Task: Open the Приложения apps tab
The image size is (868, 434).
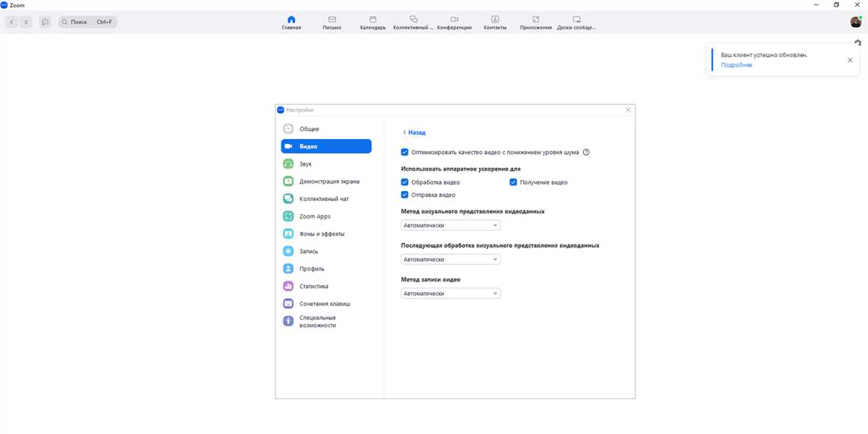Action: 535,22
